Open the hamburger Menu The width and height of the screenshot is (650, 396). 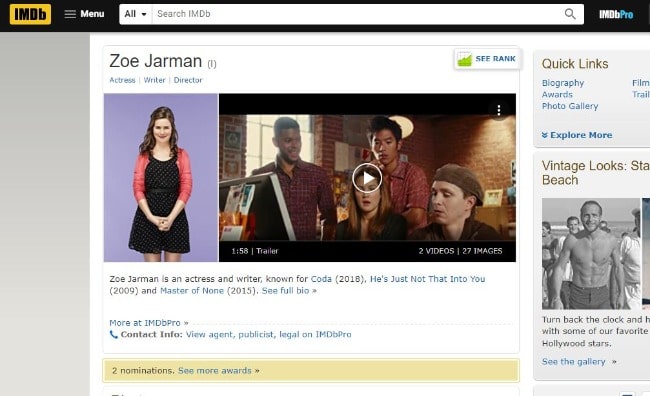84,14
